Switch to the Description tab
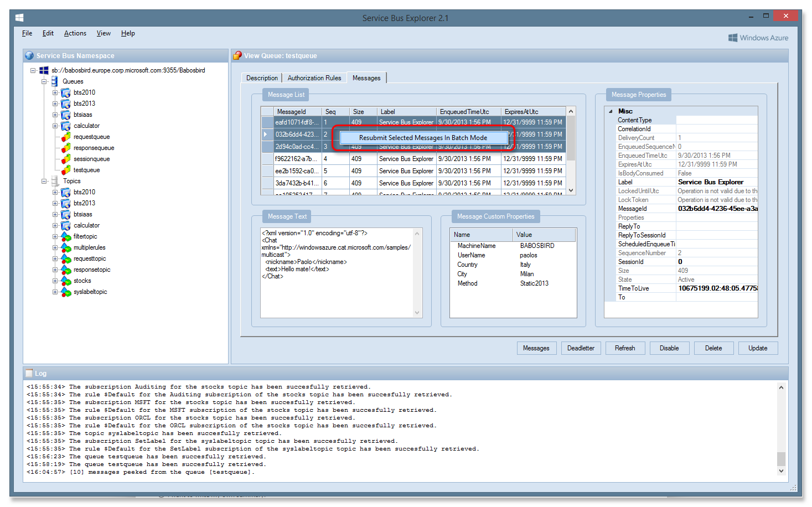 click(x=262, y=78)
